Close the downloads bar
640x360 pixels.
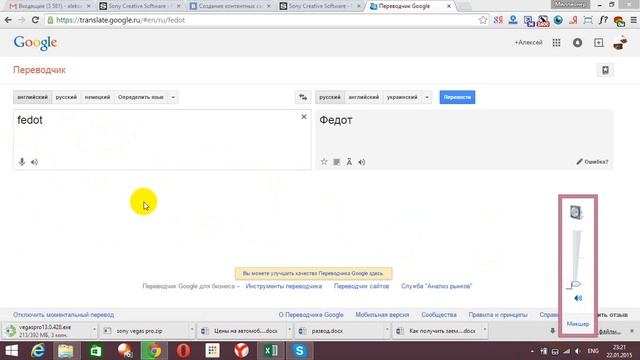[x=632, y=331]
